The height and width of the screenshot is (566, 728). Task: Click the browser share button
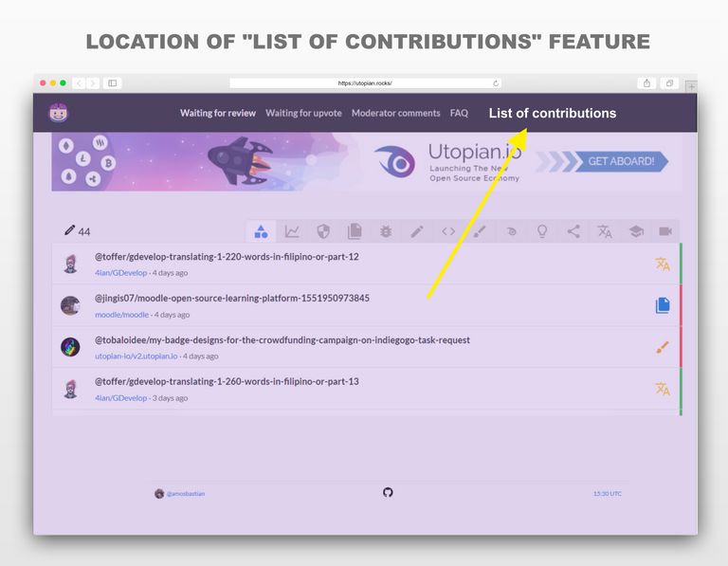[646, 83]
